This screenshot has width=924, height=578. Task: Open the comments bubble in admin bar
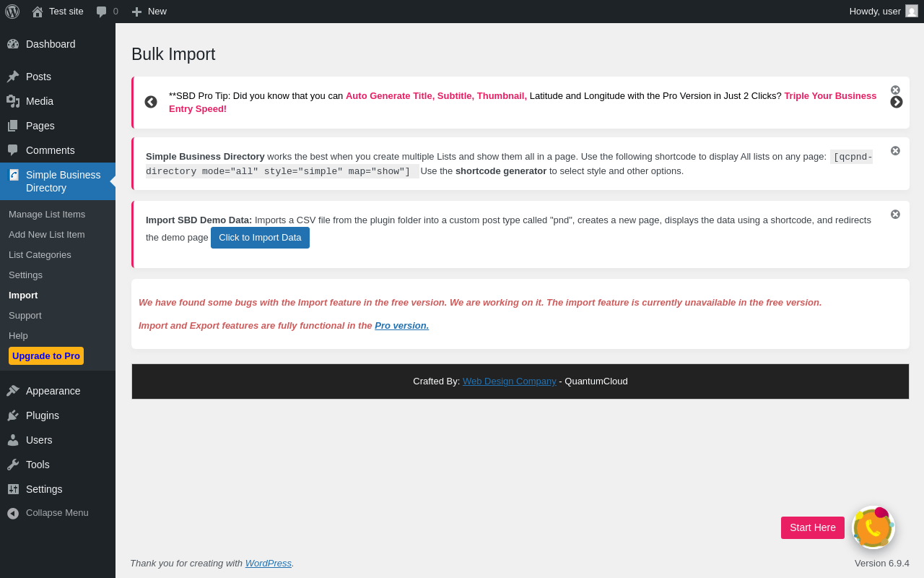107,12
